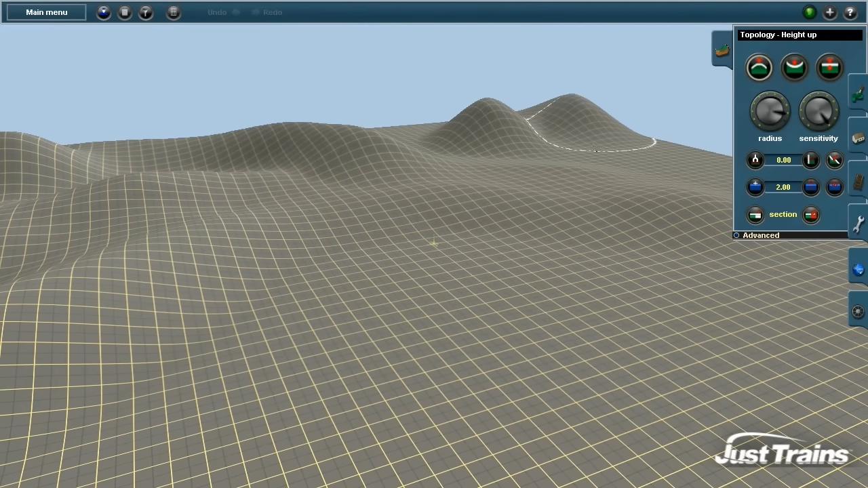This screenshot has width=868, height=488.
Task: Click the help question mark icon
Action: click(x=850, y=12)
